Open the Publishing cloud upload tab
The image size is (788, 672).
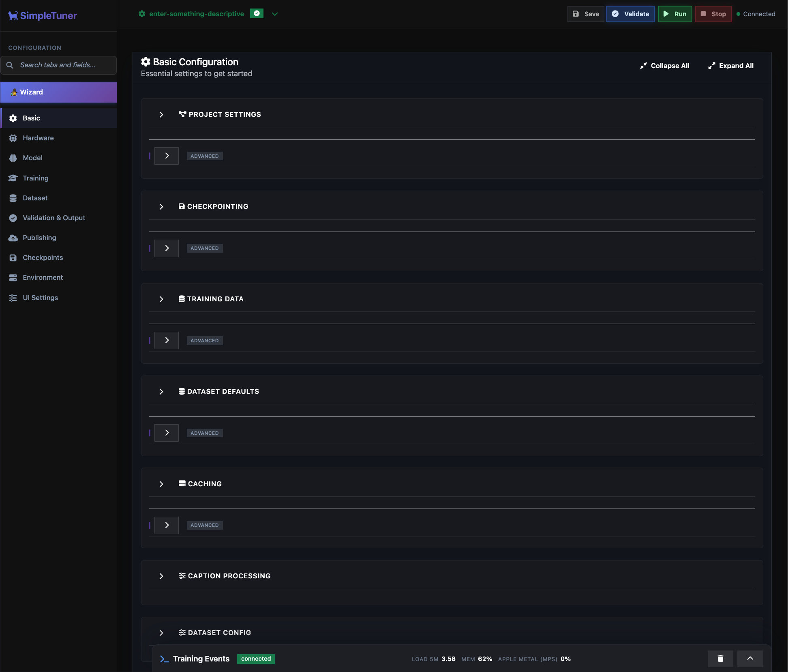[13, 238]
